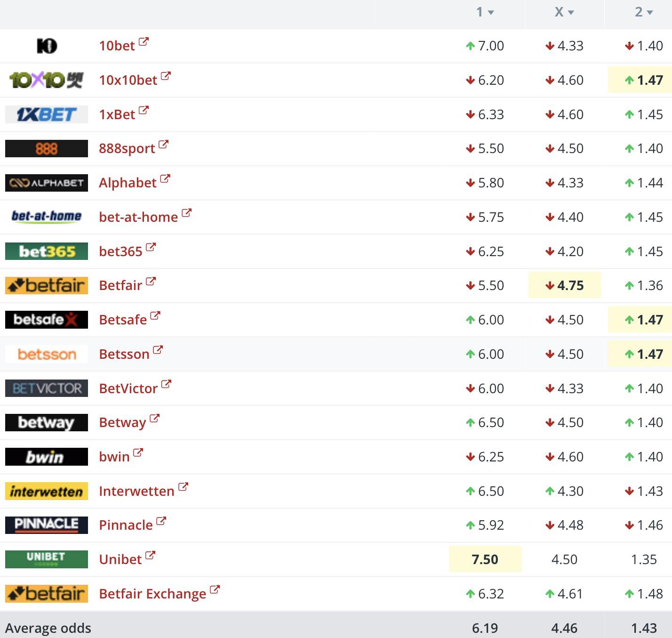
Task: Click the Interwetten yellow logo
Action: point(46,491)
